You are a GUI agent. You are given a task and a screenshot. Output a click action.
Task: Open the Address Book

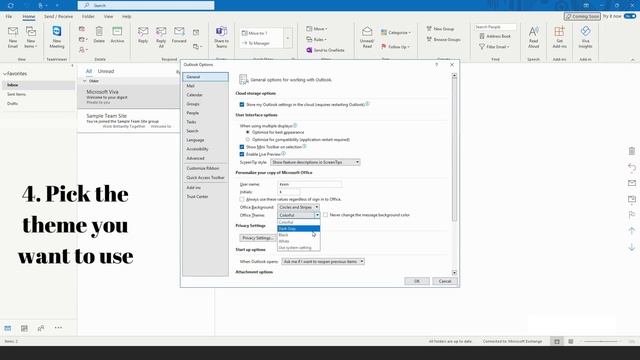[495, 36]
